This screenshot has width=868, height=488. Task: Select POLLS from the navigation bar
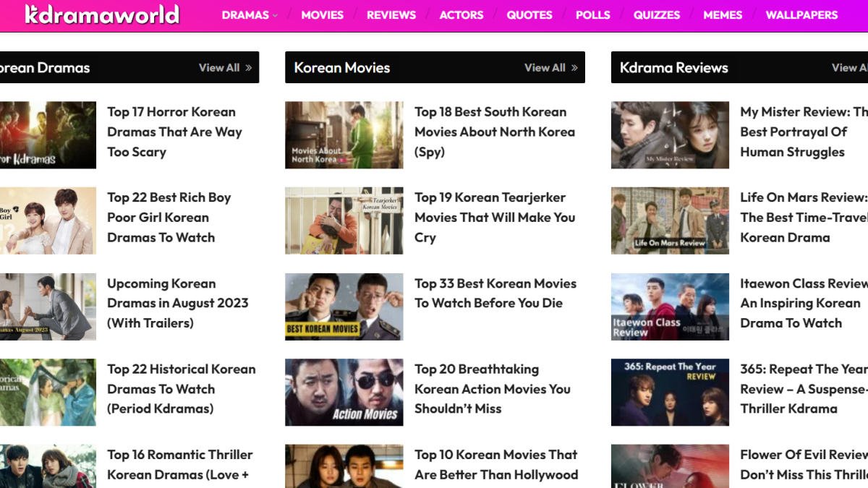[593, 14]
